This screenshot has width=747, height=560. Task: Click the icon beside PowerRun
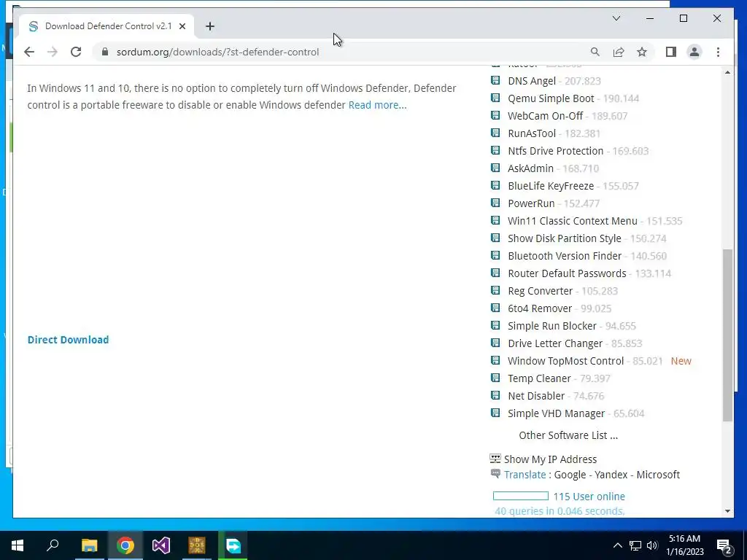pyautogui.click(x=495, y=203)
